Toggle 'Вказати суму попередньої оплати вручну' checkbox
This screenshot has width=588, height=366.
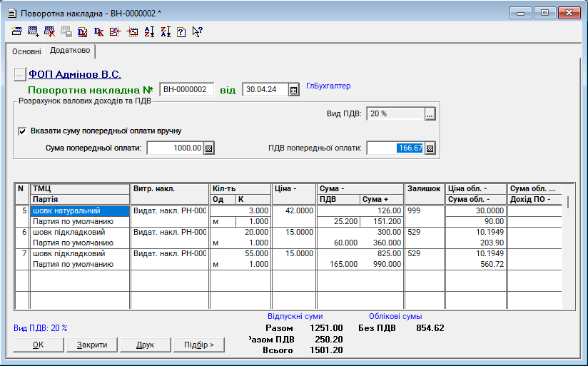22,131
